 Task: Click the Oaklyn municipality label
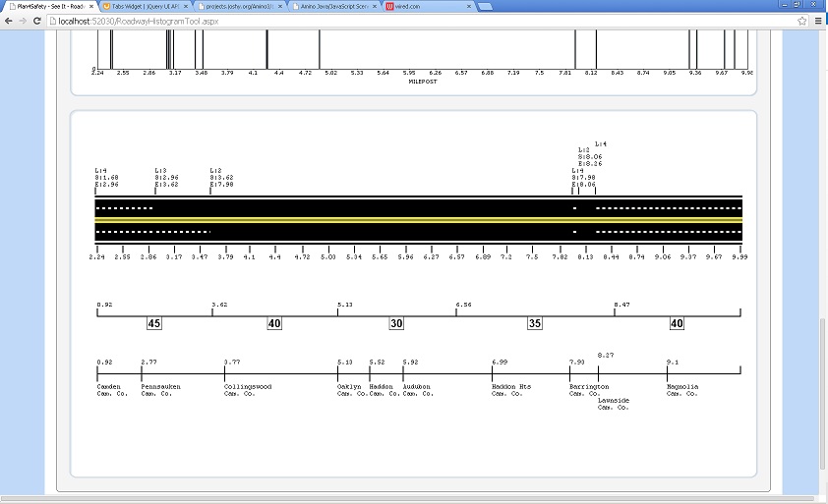(352, 390)
